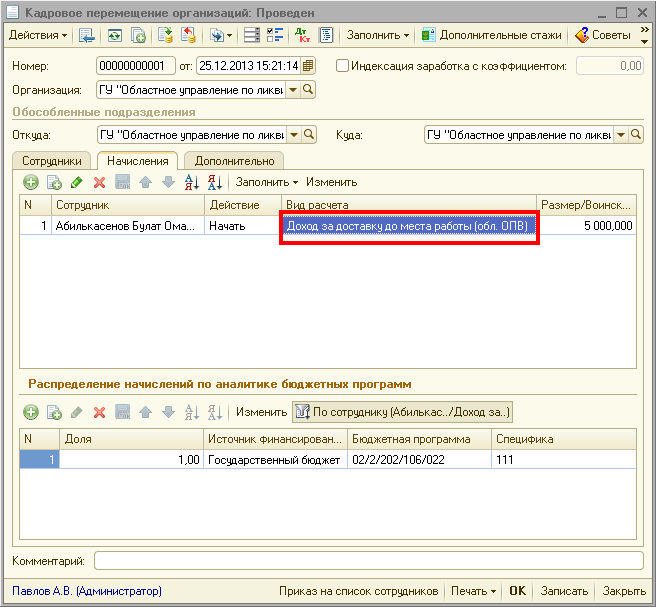Click Приказ на список сотрудников button
Screen dimensions: 656x607
tap(360, 591)
